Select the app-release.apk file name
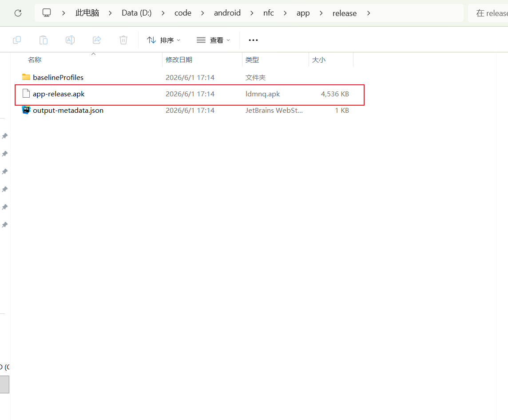Image resolution: width=508 pixels, height=420 pixels. [x=59, y=94]
